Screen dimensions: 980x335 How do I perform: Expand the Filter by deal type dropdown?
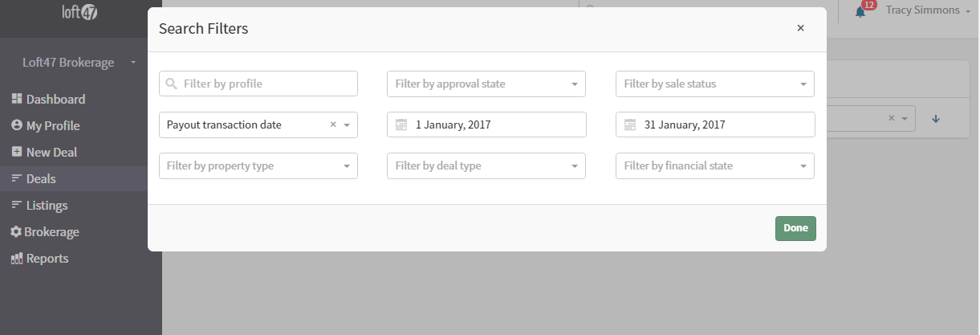point(486,166)
